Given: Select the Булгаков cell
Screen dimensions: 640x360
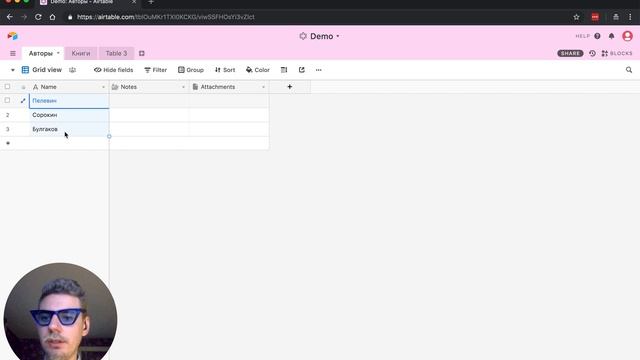Looking at the screenshot, I should pyautogui.click(x=69, y=129).
